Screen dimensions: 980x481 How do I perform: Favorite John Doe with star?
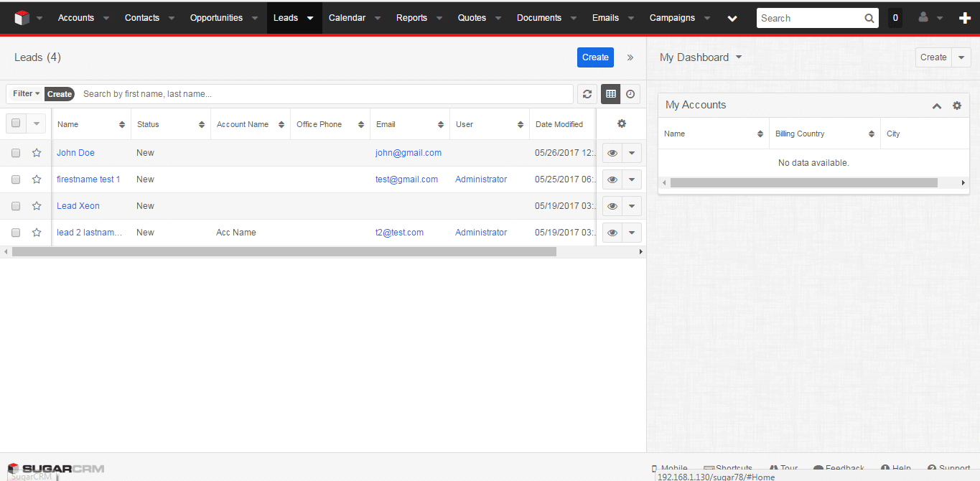37,152
